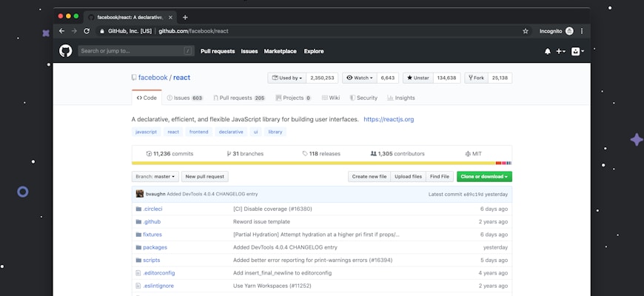Open the Security tab

[363, 98]
